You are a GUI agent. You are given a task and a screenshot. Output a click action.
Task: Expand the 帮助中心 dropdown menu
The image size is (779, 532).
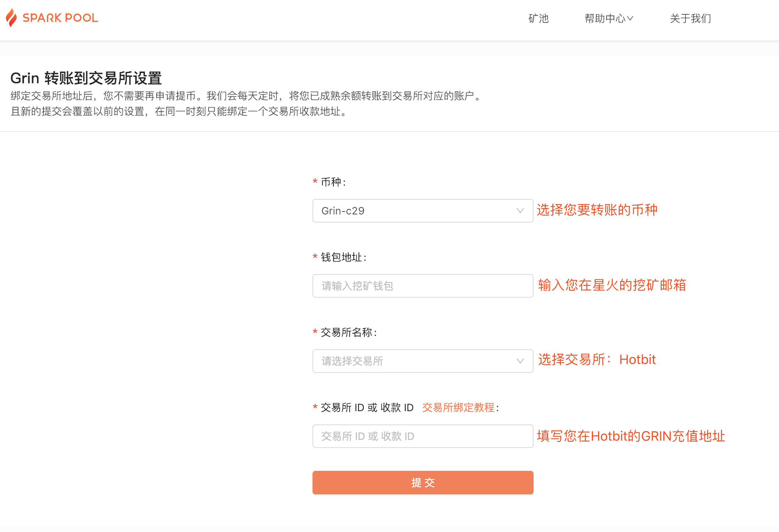(x=609, y=18)
